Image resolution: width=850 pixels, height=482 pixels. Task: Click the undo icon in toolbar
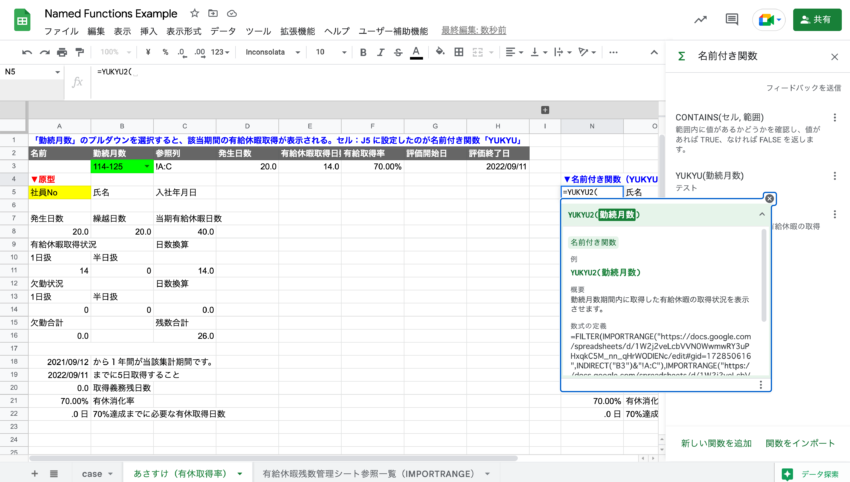pyautogui.click(x=27, y=52)
